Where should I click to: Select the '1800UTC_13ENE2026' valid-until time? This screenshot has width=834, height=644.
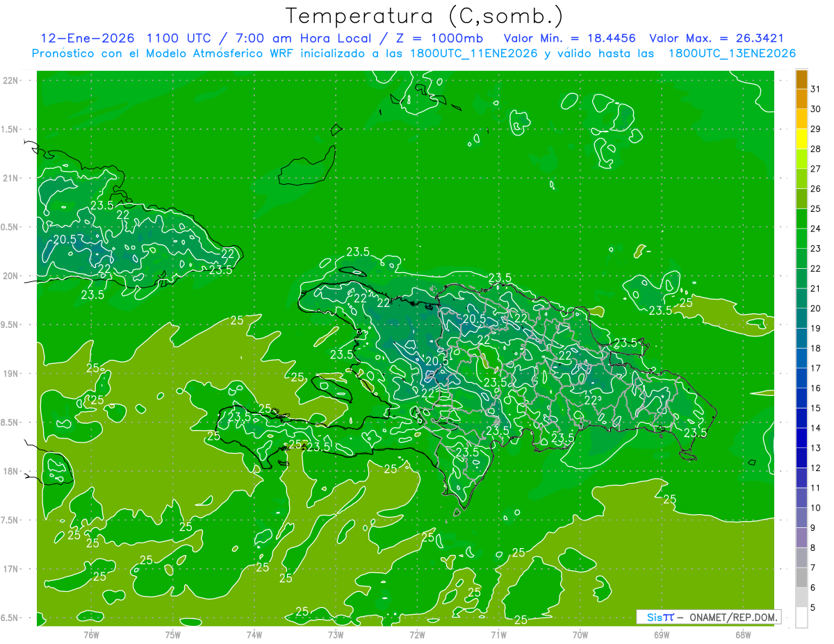[x=732, y=53]
